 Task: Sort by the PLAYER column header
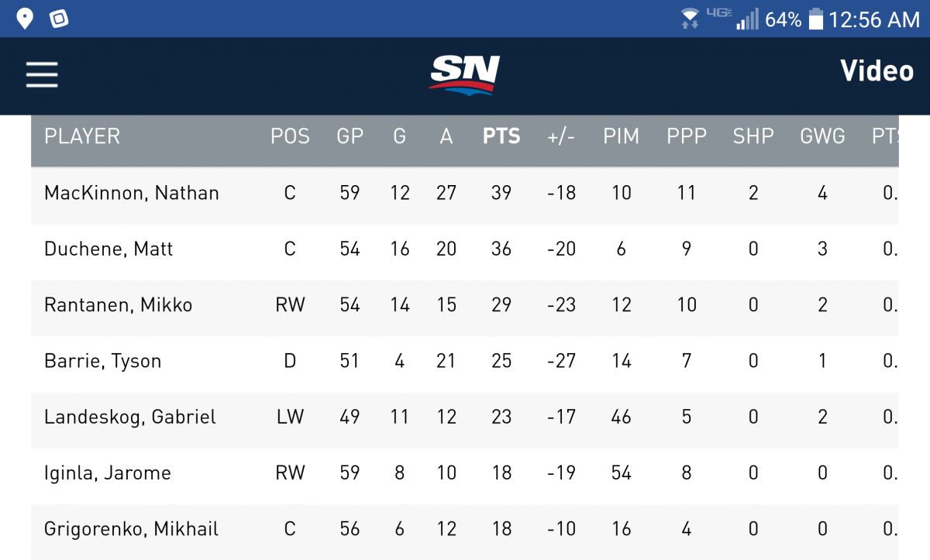[x=82, y=136]
